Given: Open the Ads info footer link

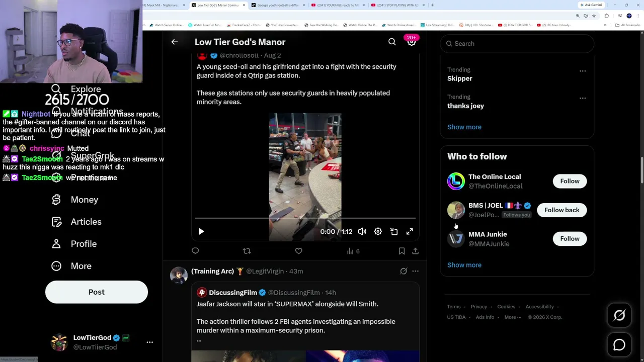Looking at the screenshot, I should (485, 317).
